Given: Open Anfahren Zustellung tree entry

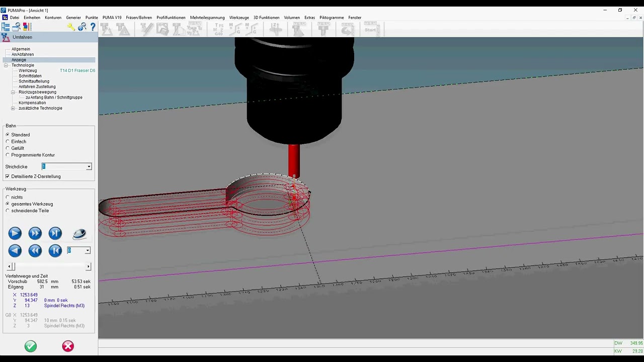Looking at the screenshot, I should pyautogui.click(x=37, y=87).
